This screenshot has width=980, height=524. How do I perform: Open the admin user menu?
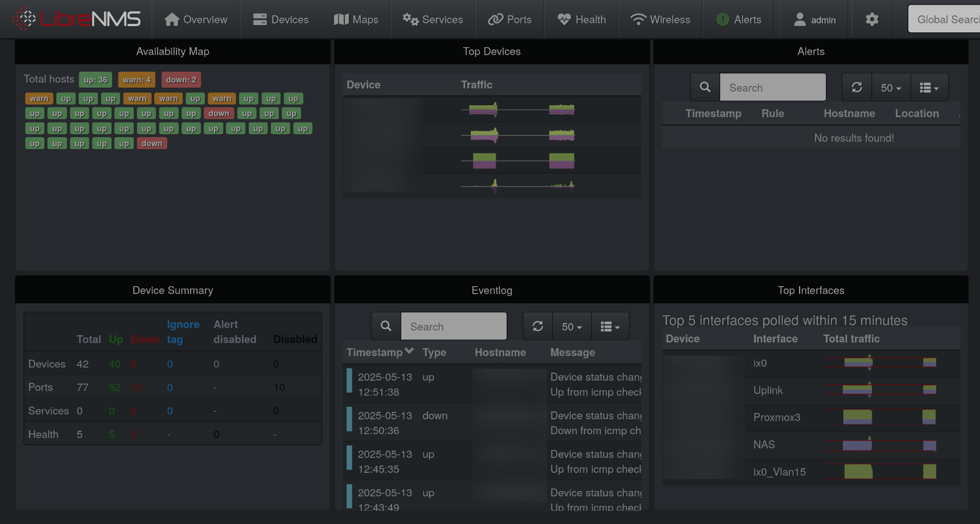pyautogui.click(x=814, y=19)
